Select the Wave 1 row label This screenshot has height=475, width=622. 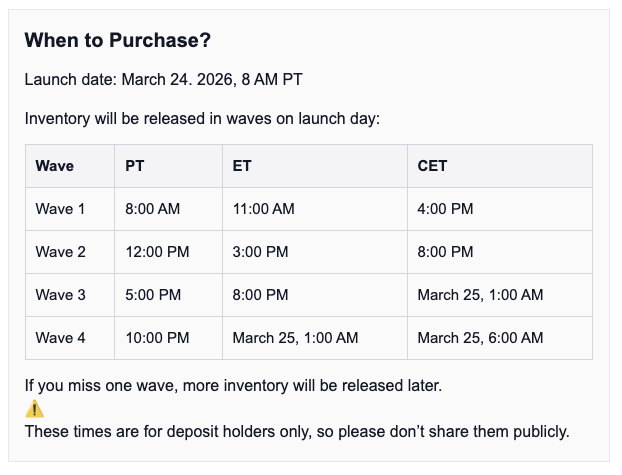tap(61, 209)
